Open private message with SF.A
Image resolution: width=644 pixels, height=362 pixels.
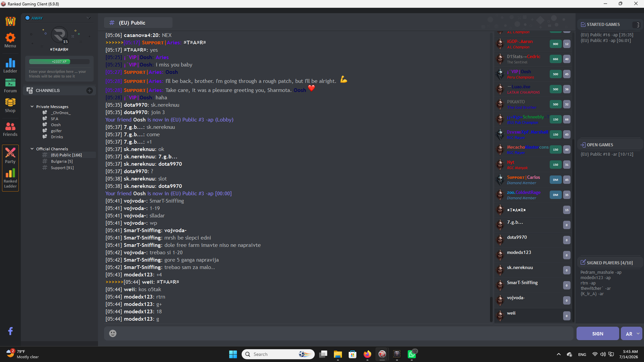(54, 119)
